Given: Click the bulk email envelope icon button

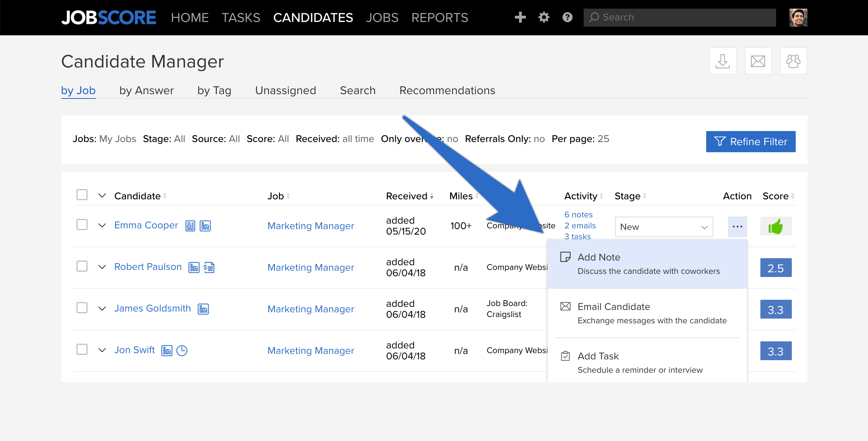Looking at the screenshot, I should point(758,61).
